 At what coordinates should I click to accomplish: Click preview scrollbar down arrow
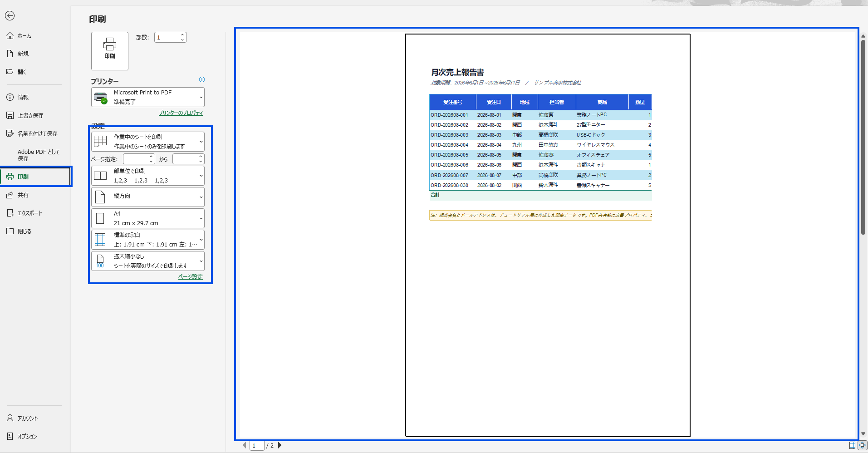[863, 434]
